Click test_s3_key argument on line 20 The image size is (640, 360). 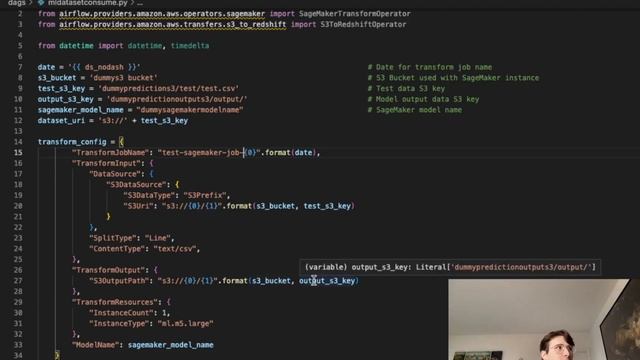pyautogui.click(x=327, y=206)
